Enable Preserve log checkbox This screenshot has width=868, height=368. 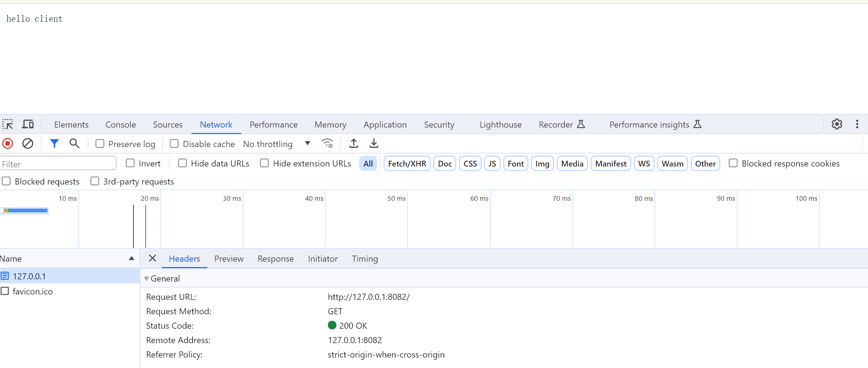(x=100, y=144)
